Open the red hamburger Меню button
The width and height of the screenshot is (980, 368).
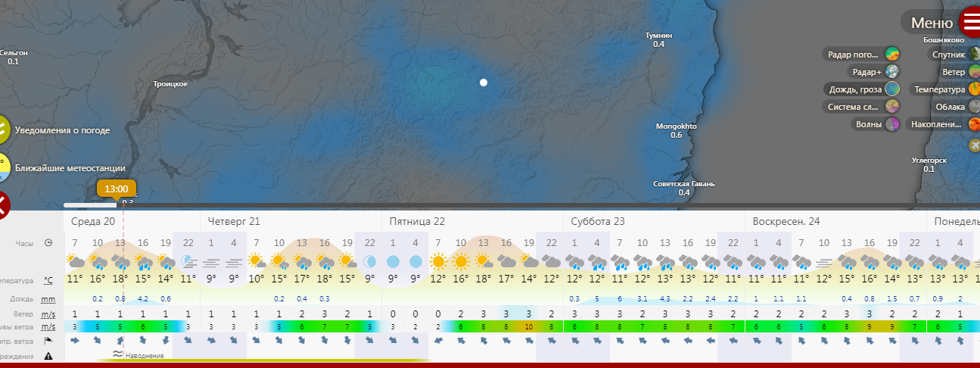click(x=969, y=23)
